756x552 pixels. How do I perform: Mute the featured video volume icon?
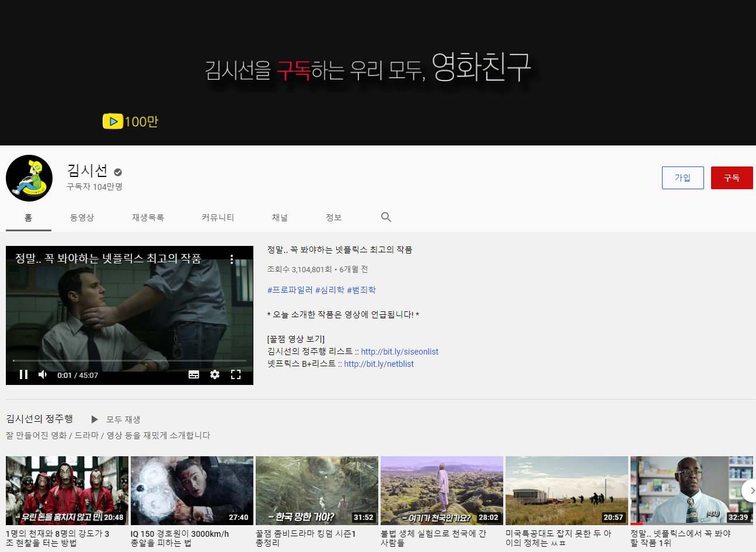(43, 374)
